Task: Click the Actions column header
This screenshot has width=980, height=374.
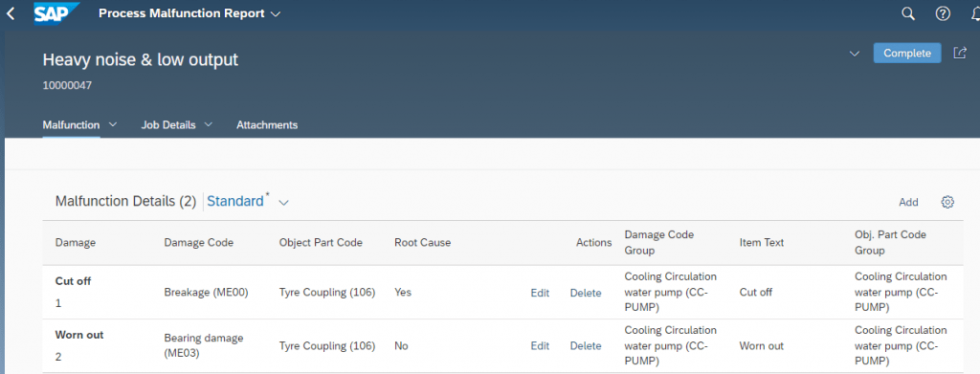Action: [593, 243]
